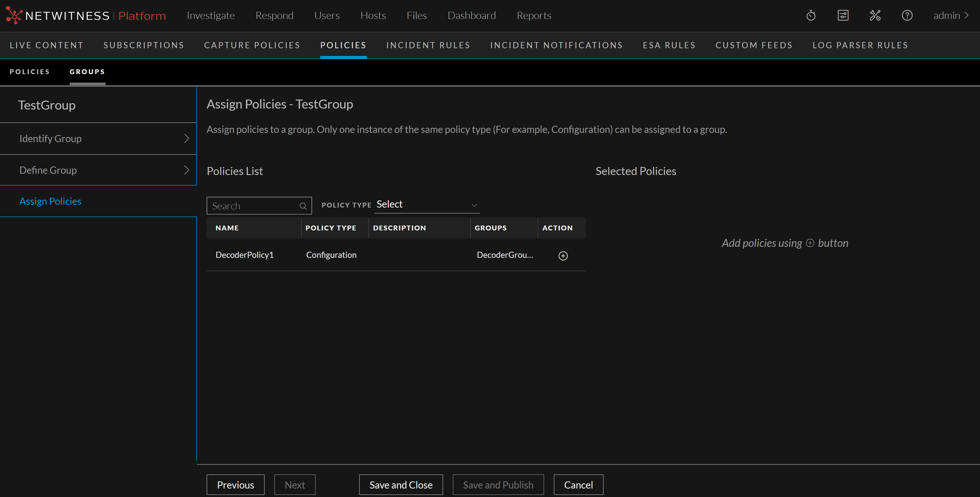The image size is (980, 497).
Task: Expand the admin user menu
Action: coord(950,16)
